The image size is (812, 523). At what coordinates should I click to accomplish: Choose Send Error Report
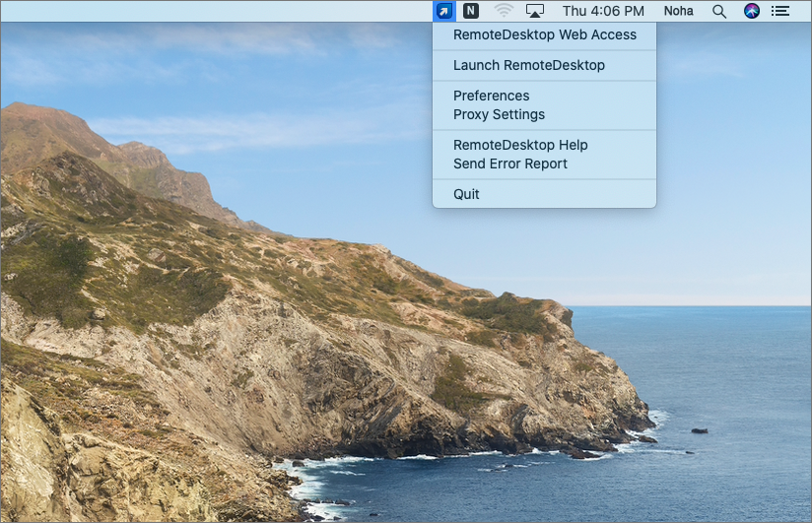point(509,163)
